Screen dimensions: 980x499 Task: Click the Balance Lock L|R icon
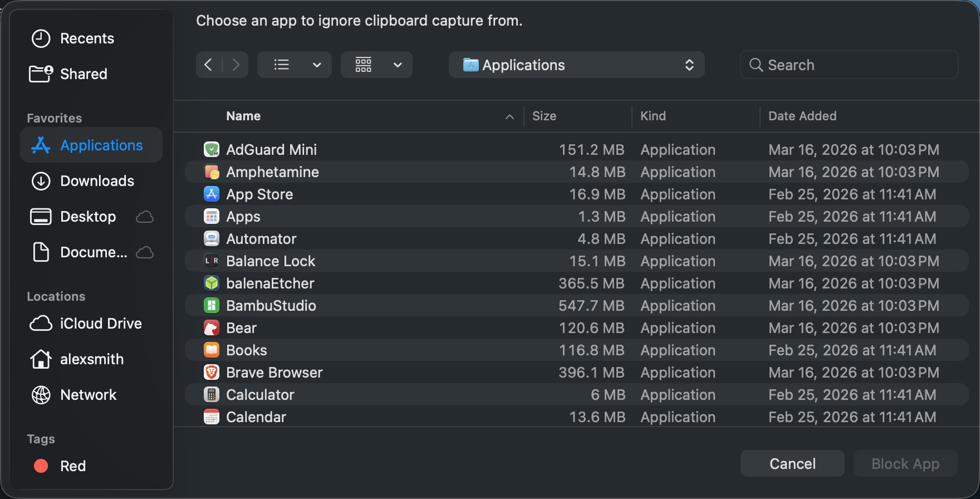(212, 261)
